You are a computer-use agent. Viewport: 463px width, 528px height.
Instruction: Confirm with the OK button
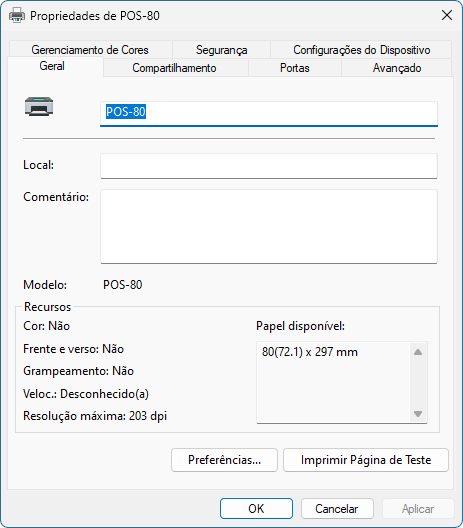click(x=256, y=508)
